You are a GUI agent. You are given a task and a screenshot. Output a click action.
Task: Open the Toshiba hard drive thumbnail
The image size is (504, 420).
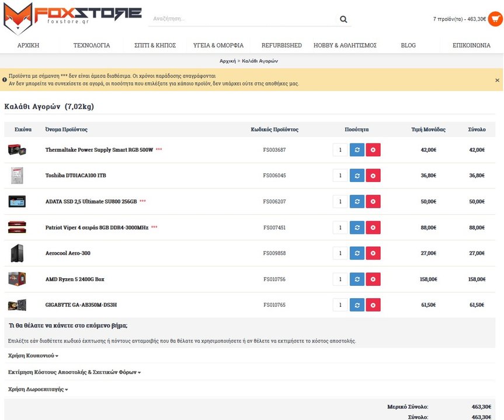17,176
